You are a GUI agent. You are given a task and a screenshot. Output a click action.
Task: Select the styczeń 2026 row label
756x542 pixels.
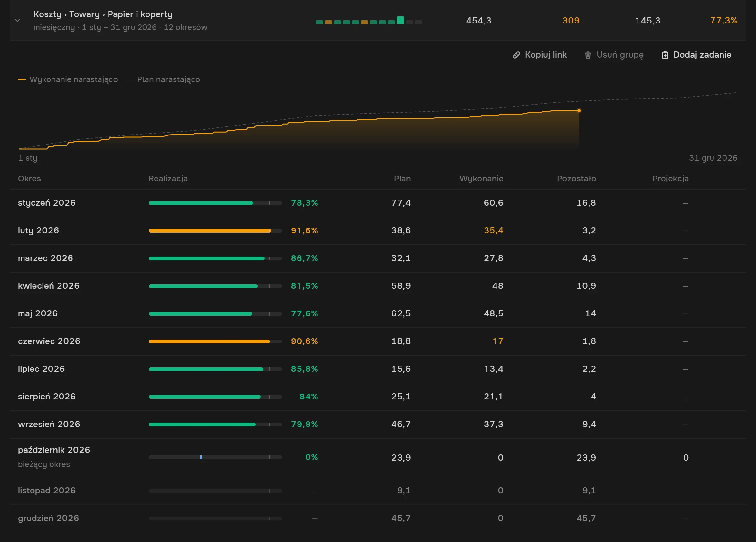(x=47, y=202)
